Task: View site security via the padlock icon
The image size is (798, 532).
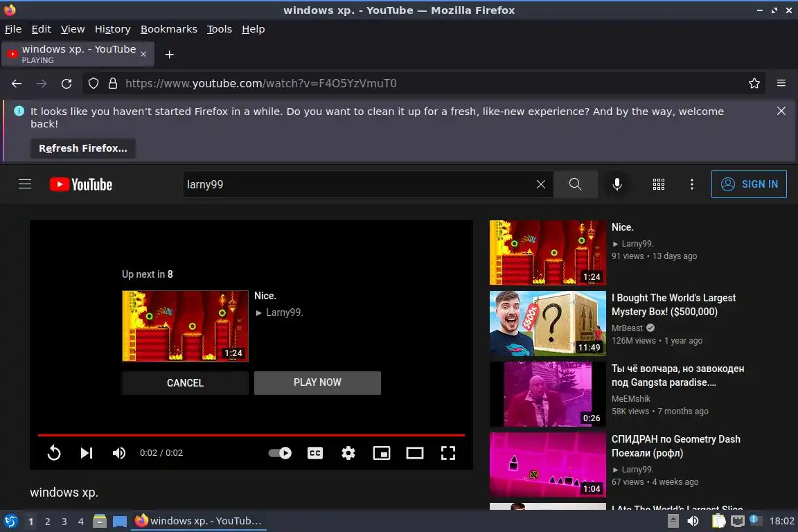Action: [x=113, y=84]
